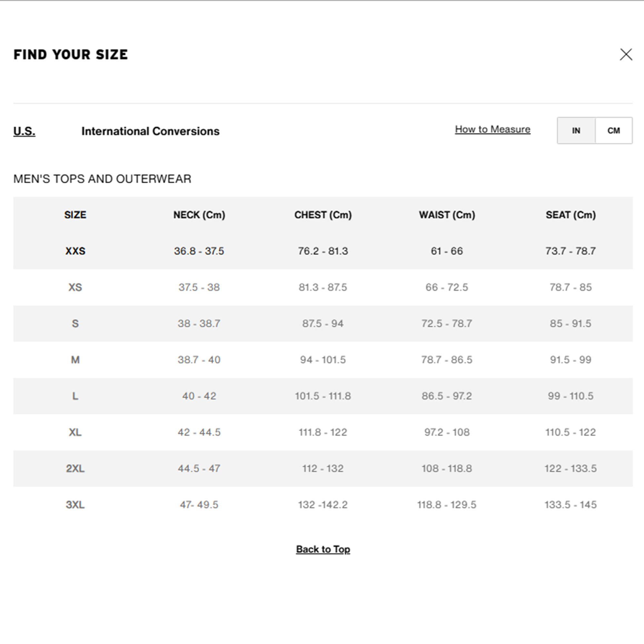Click the CHEST (Cm) column header
This screenshot has width=644, height=644.
click(x=323, y=215)
